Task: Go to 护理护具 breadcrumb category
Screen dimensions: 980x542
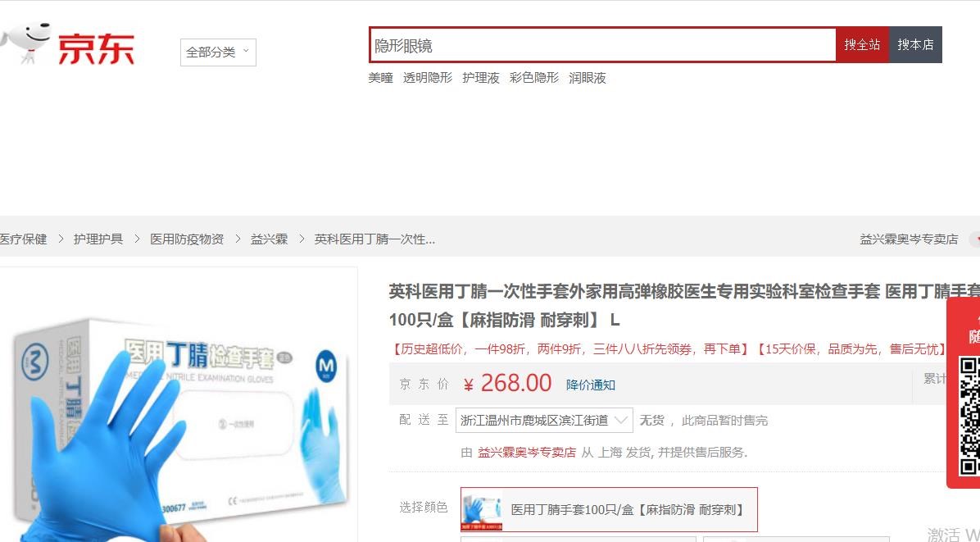Action: [98, 239]
